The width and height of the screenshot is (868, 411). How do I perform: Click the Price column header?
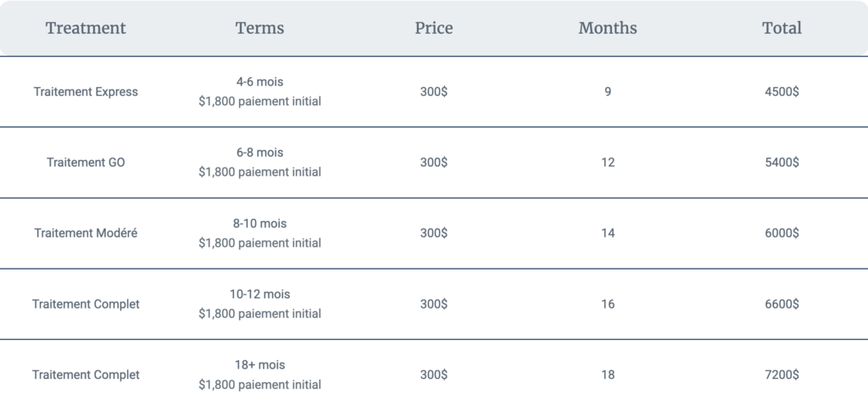[x=434, y=28]
